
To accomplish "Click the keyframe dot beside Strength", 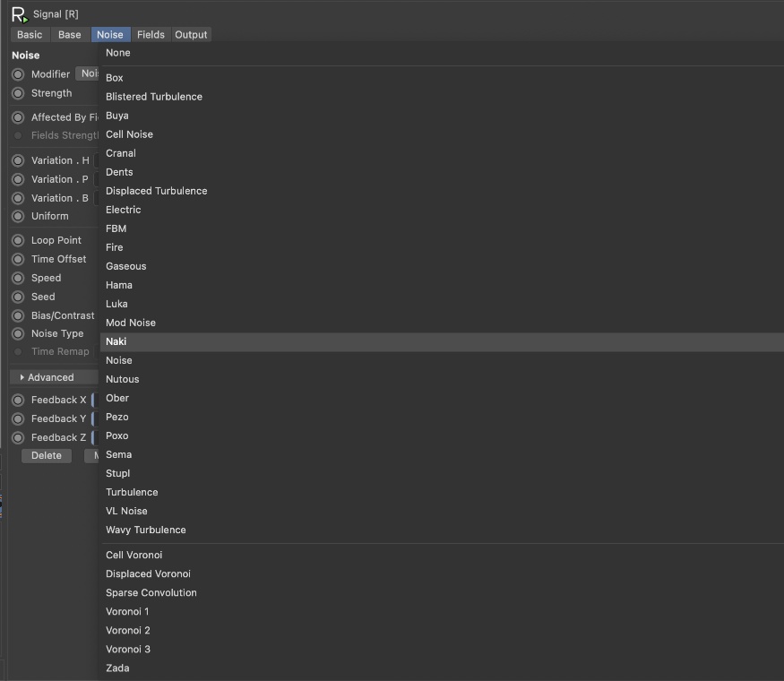I will pos(18,93).
